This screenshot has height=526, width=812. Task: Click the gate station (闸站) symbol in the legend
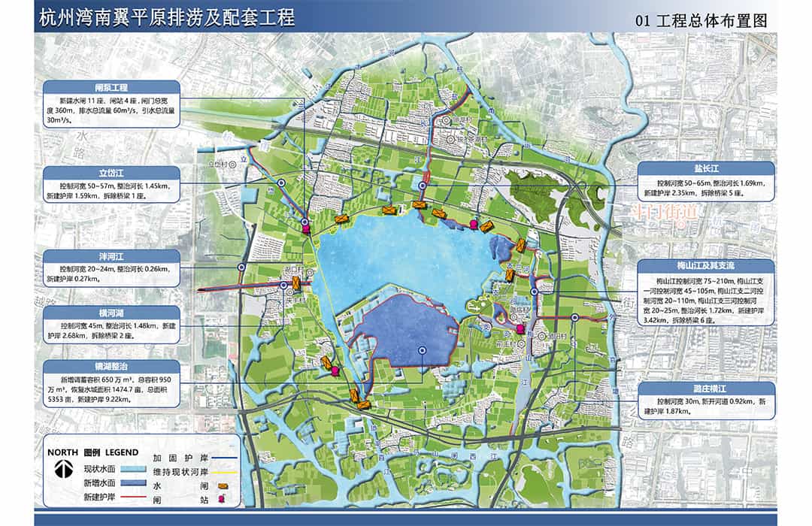(222, 498)
